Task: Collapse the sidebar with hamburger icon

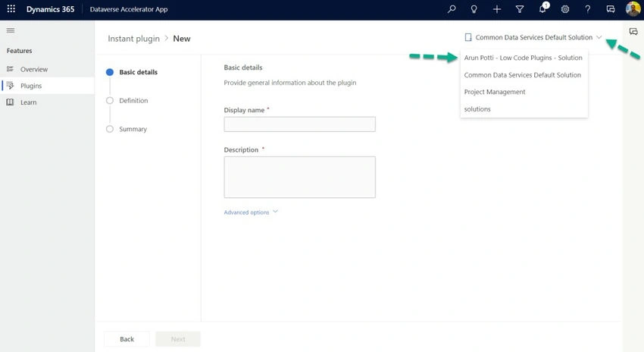Action: 11,30
